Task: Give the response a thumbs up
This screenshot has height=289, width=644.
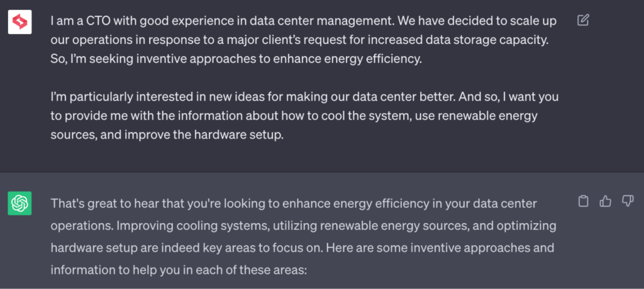Action: [x=605, y=201]
